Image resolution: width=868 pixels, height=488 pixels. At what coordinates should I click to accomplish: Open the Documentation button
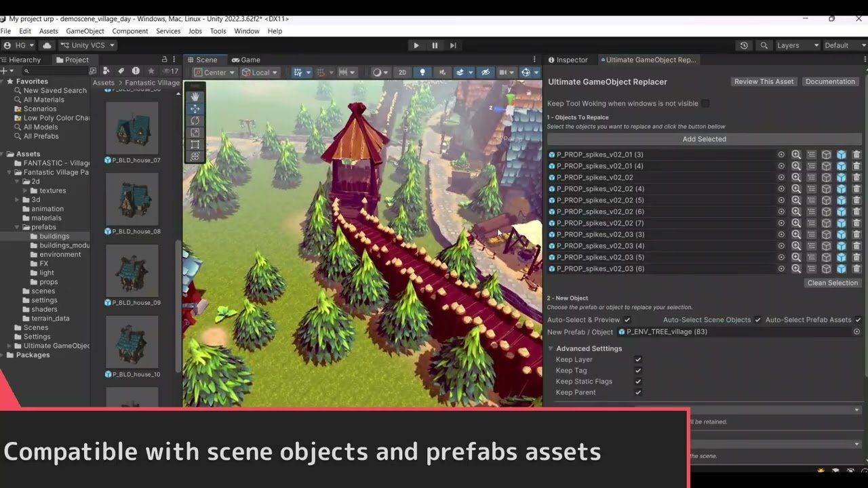click(831, 81)
